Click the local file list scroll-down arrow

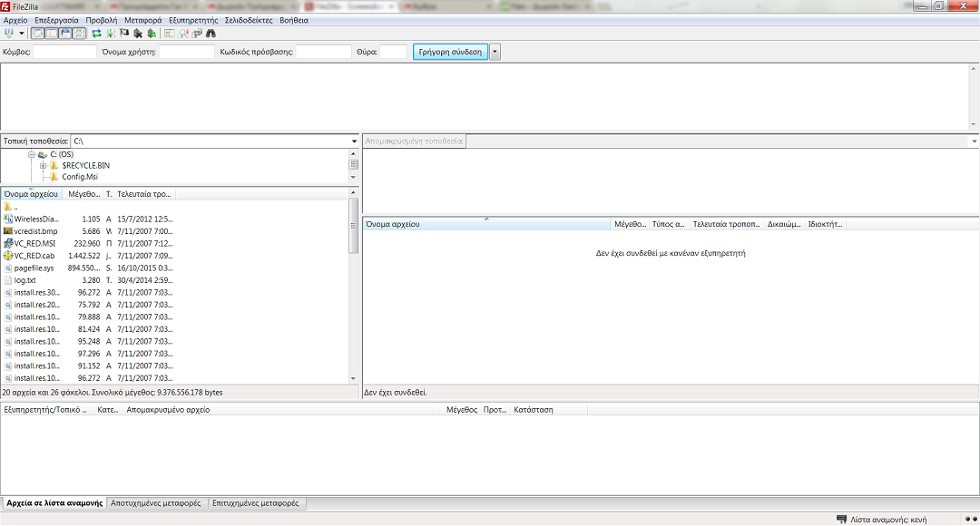coord(353,378)
